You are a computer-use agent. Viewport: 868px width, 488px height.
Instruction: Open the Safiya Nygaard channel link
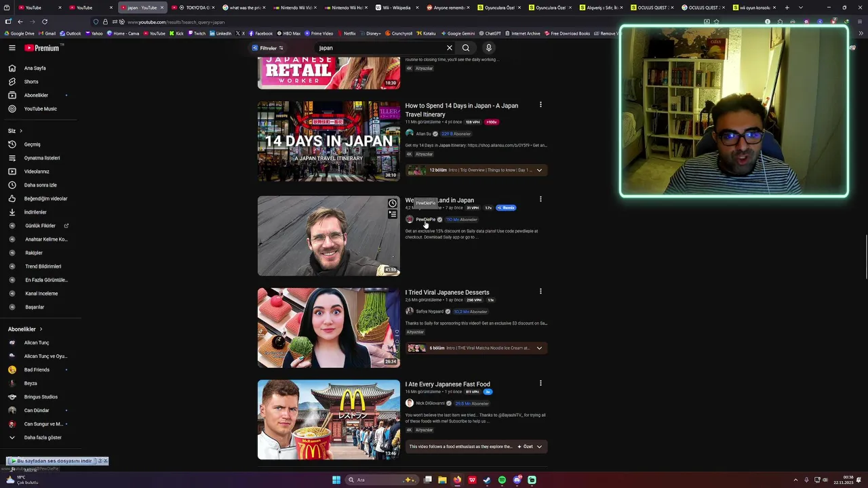pos(429,311)
